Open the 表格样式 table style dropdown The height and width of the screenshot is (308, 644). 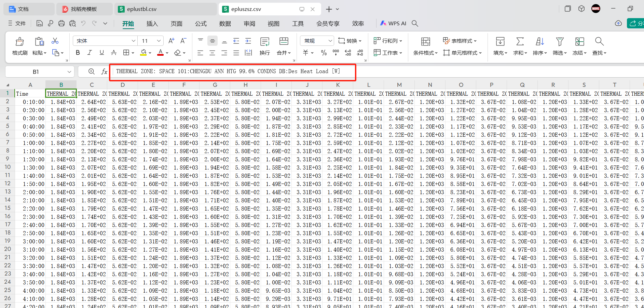point(460,41)
